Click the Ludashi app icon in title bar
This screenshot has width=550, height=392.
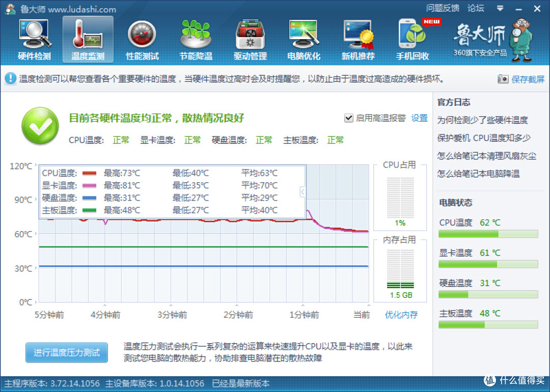point(11,9)
